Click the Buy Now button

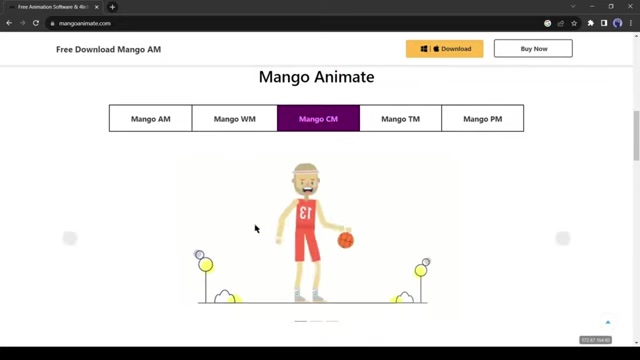pos(533,49)
